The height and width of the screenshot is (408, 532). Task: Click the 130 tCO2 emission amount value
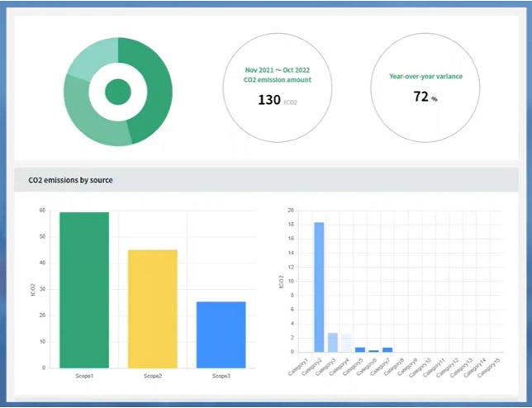pos(278,100)
